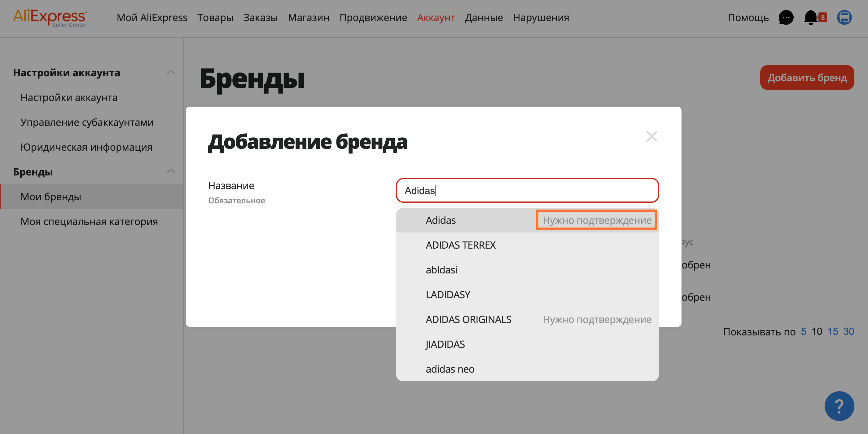
Task: Pick adidas neo from the list
Action: point(450,369)
